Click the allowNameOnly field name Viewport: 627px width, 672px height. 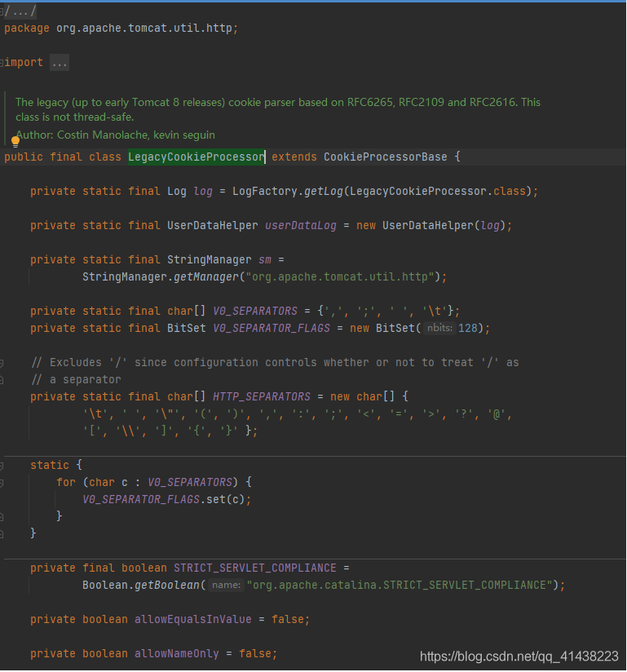click(x=177, y=654)
